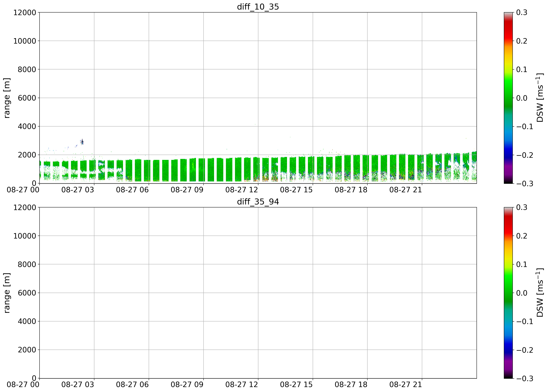Image resolution: width=548 pixels, height=392 pixels.
Task: Click the 08-27 03 x-tick under diff_35_94 plot
Action: click(78, 385)
